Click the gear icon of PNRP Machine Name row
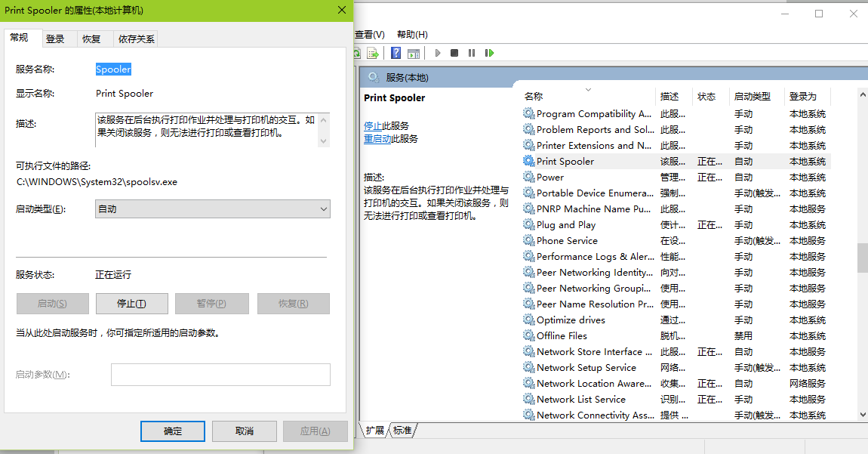 (528, 209)
